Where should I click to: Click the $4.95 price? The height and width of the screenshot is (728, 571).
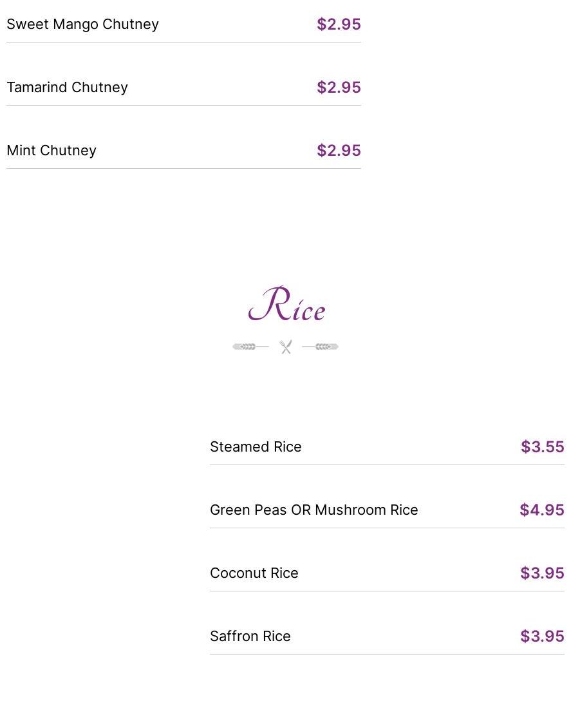[x=542, y=510]
